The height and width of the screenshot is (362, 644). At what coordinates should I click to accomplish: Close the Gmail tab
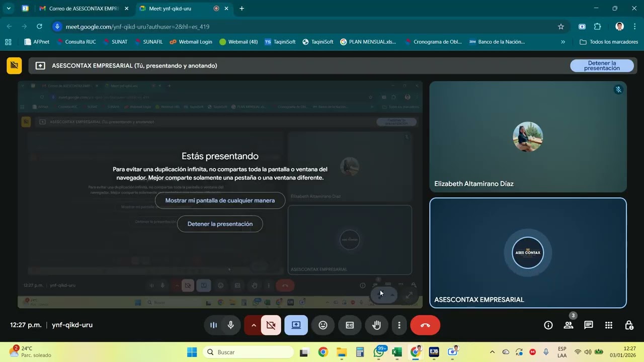[126, 9]
